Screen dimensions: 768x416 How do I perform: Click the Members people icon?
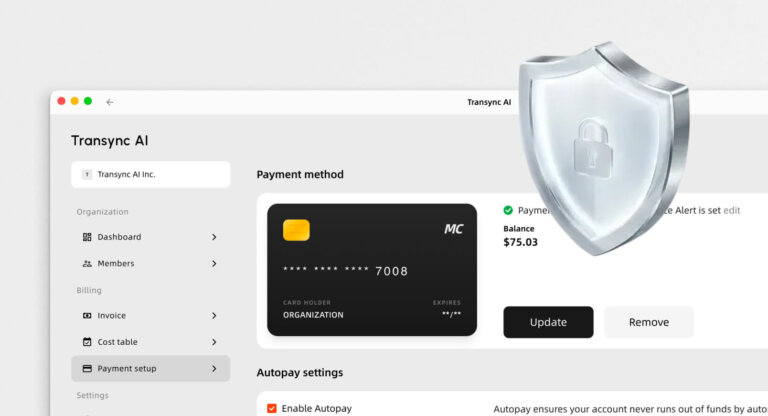(87, 264)
